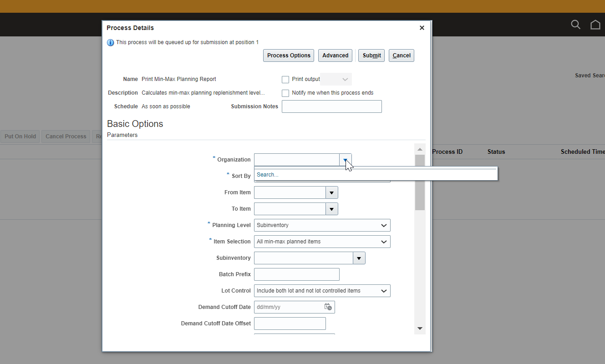Click the Home icon in the top bar
The height and width of the screenshot is (364, 605).
click(x=595, y=25)
